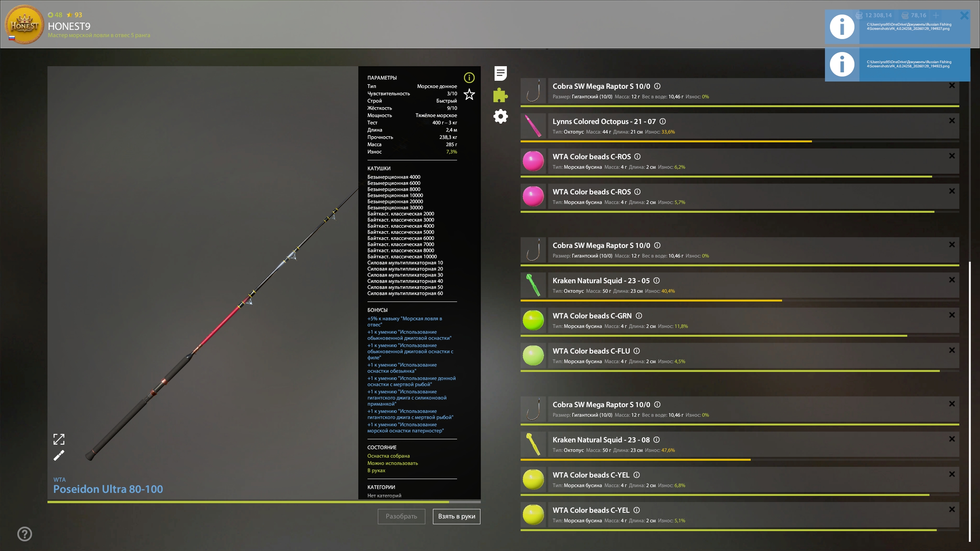The height and width of the screenshot is (551, 980).
Task: Click the rod wear progress bar
Action: 264,502
